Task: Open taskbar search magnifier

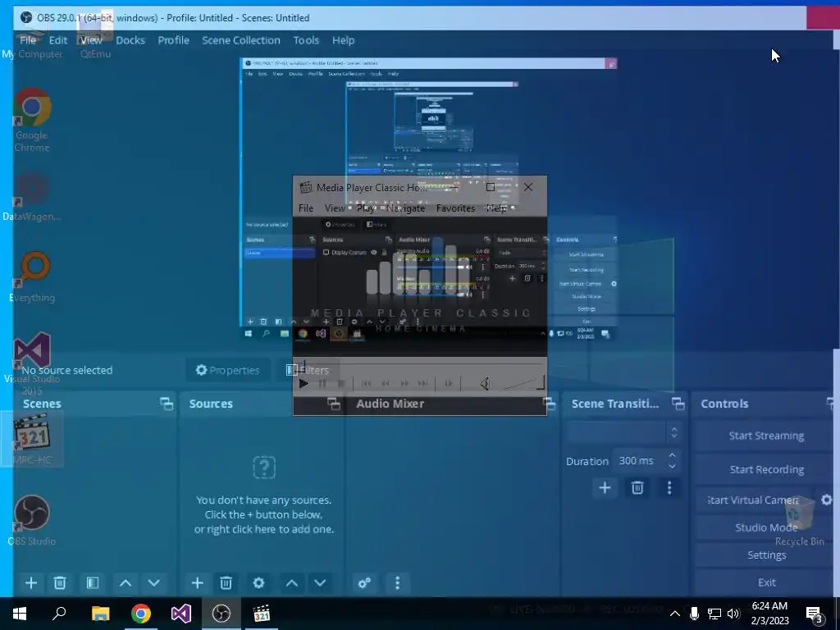Action: click(59, 614)
